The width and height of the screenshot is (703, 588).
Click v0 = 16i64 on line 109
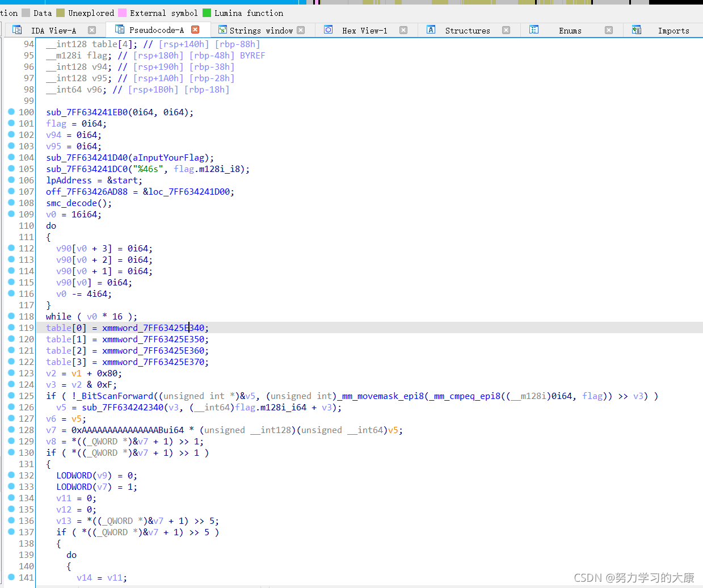[x=74, y=215]
